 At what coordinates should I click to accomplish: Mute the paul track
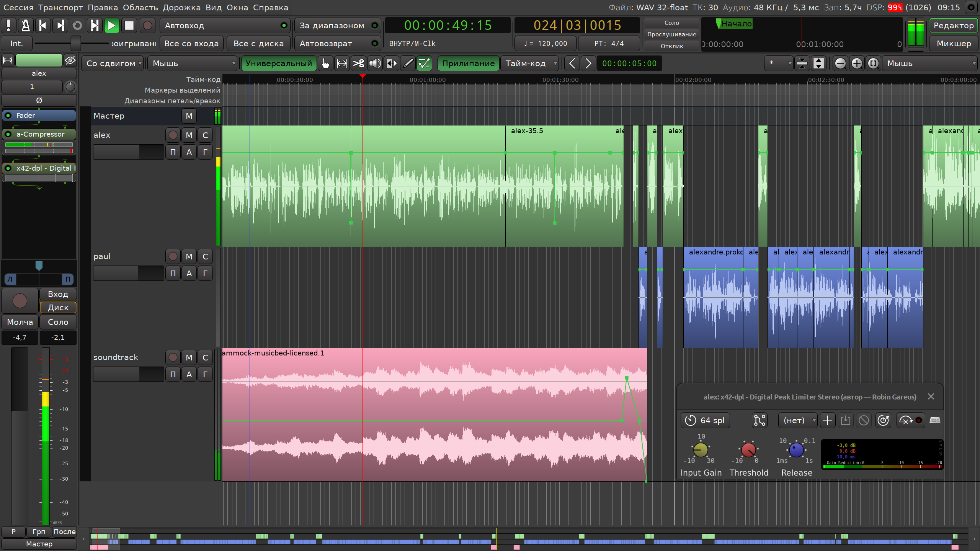(x=189, y=256)
